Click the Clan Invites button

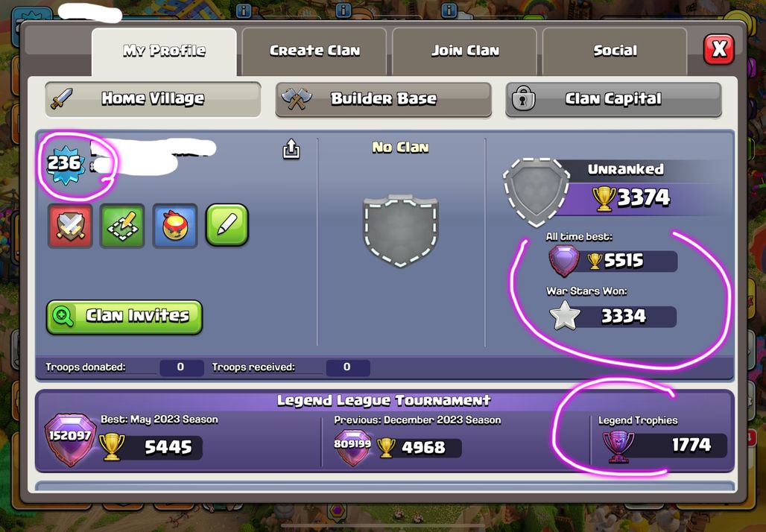124,317
